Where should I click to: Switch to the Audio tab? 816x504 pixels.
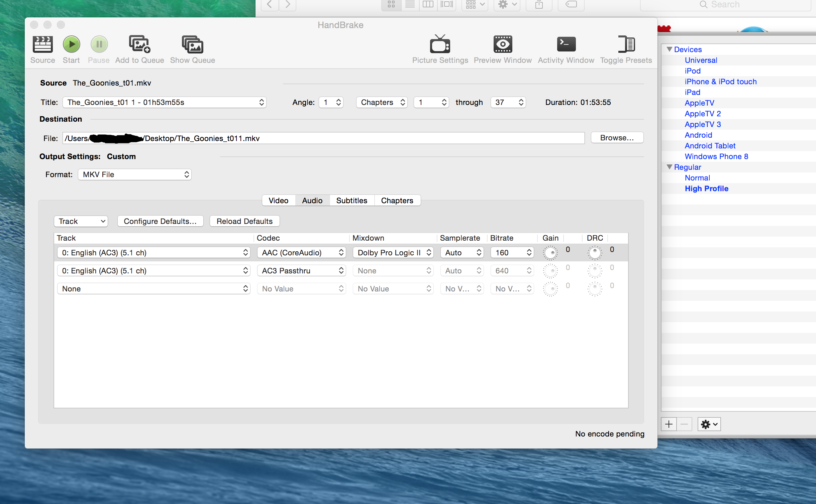(312, 201)
